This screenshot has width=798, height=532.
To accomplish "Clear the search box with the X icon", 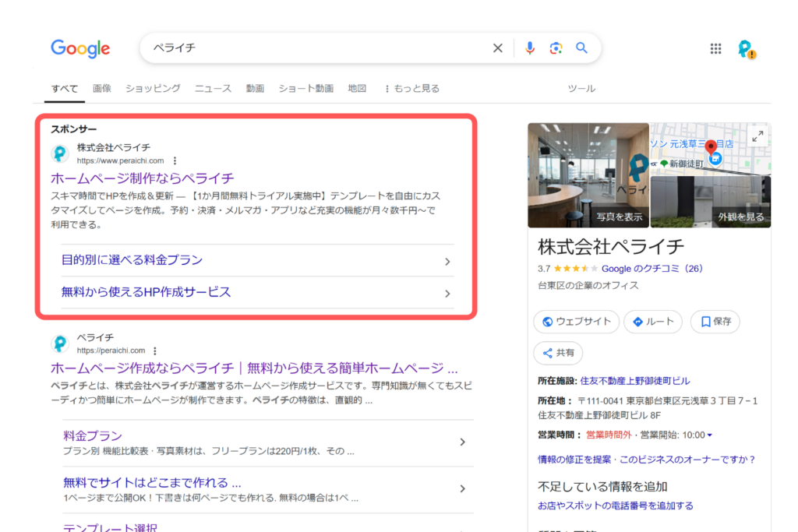I will (x=497, y=48).
